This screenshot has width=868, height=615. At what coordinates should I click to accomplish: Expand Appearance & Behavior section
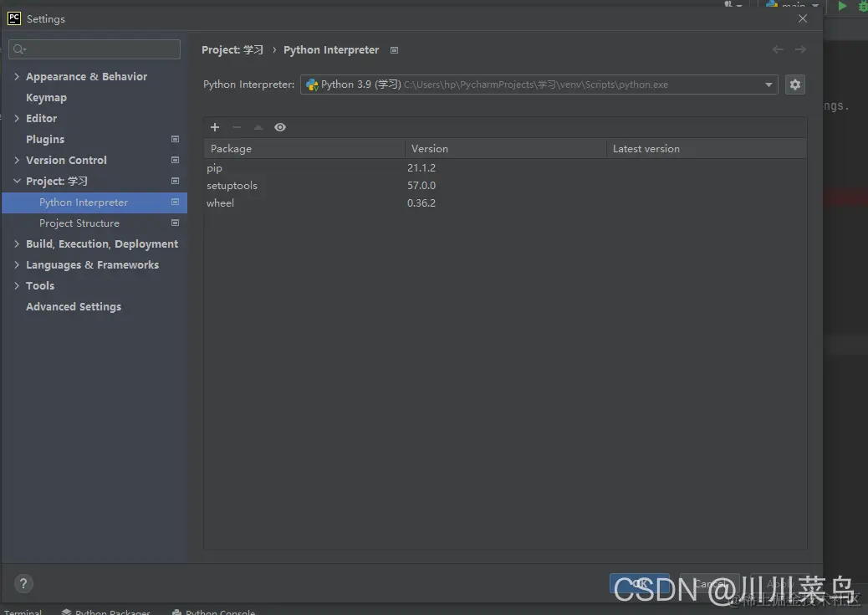[x=17, y=76]
